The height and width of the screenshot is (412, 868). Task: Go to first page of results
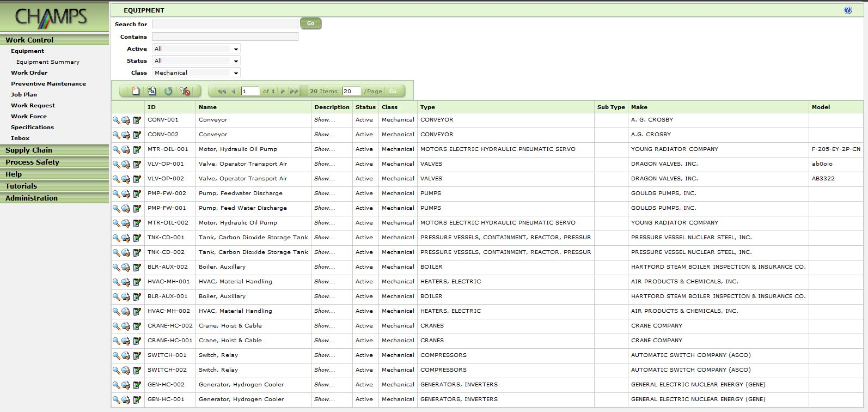point(222,91)
